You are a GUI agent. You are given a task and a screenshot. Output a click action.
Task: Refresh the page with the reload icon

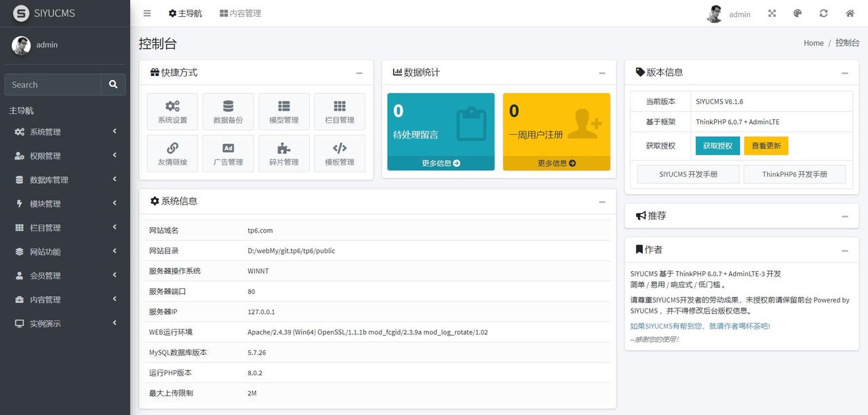(x=823, y=13)
